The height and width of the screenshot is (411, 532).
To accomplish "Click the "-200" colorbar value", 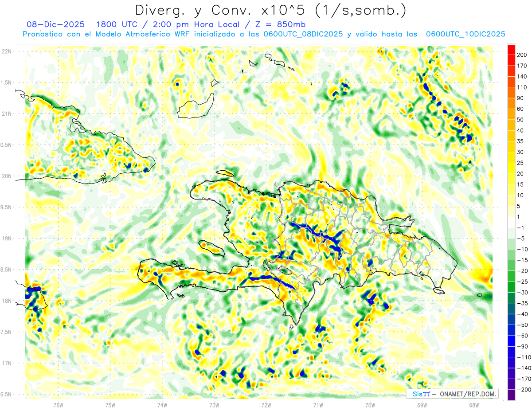I will pyautogui.click(x=524, y=390).
